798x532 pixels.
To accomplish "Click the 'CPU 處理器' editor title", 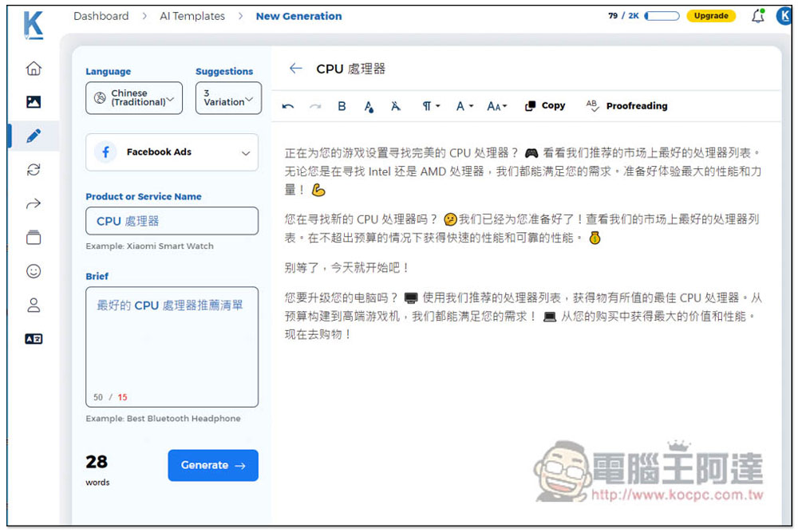I will point(350,69).
